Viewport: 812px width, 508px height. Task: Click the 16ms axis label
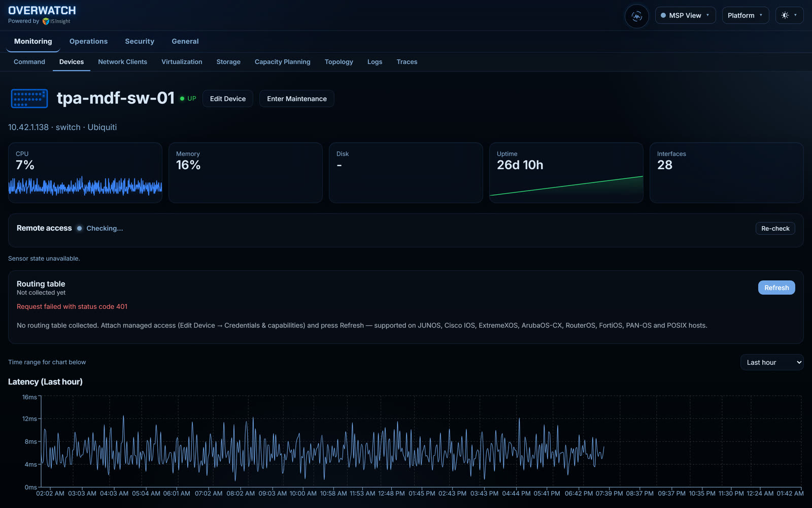click(29, 397)
